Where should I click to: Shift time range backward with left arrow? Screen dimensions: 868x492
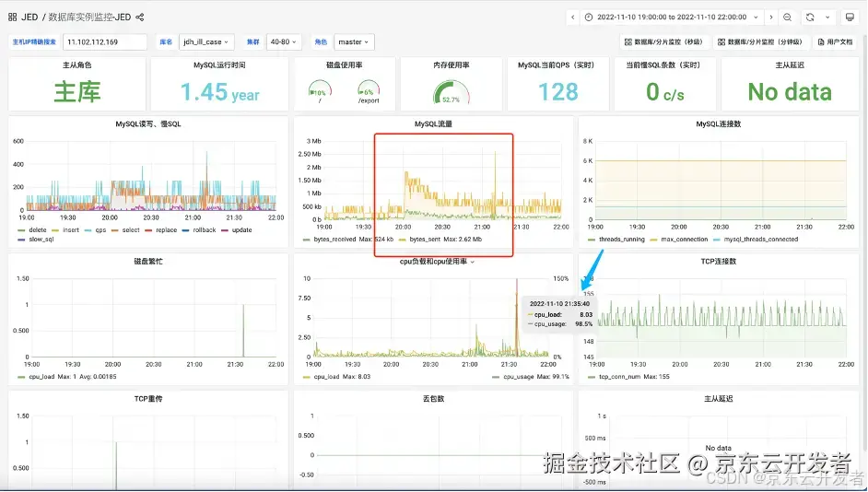tap(573, 18)
